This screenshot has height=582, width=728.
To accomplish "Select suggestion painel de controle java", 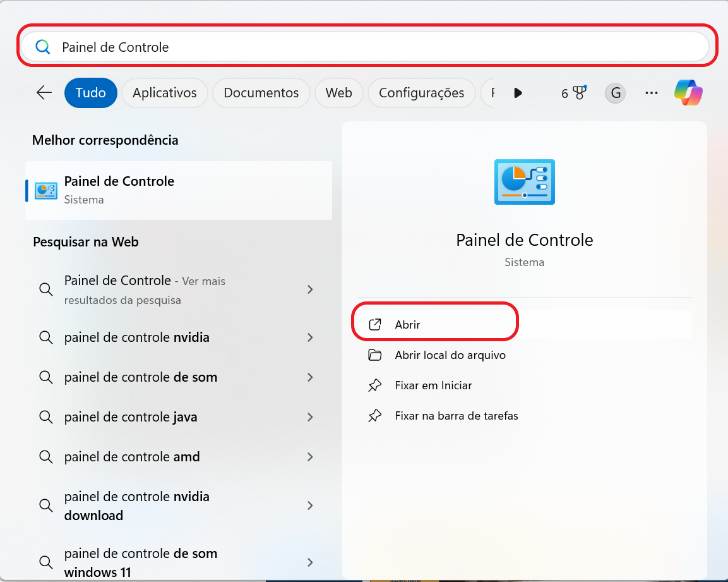I will pos(179,417).
